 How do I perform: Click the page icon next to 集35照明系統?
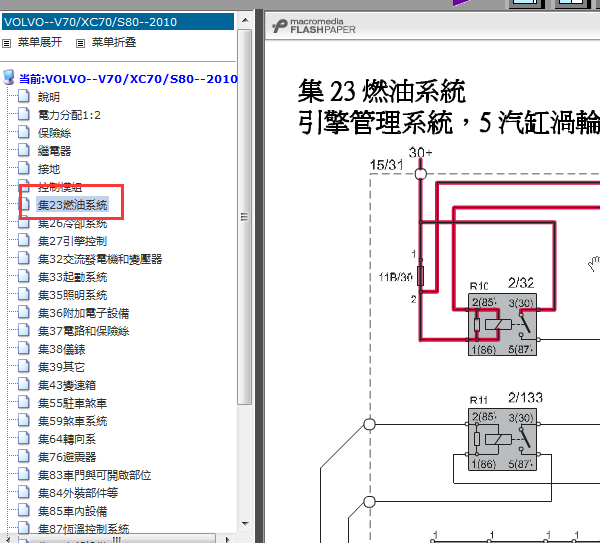click(x=24, y=294)
